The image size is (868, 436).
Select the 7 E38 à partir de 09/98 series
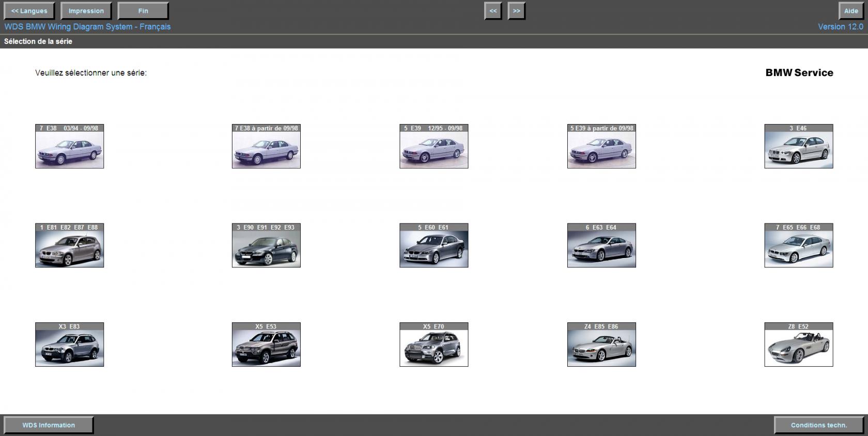tap(266, 146)
